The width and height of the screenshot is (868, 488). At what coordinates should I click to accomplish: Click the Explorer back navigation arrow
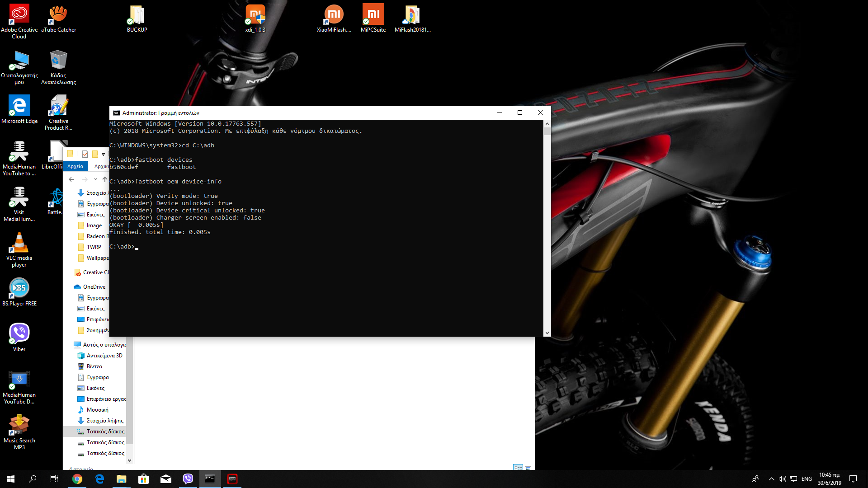click(x=71, y=179)
